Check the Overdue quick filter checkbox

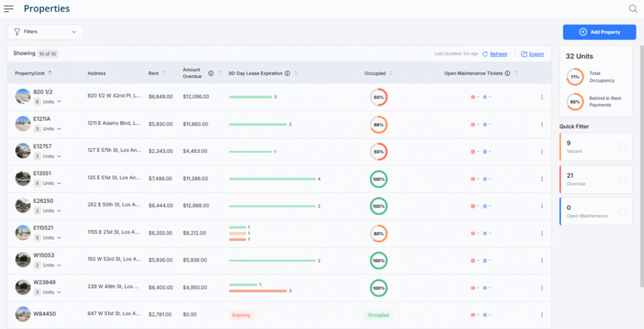623,179
